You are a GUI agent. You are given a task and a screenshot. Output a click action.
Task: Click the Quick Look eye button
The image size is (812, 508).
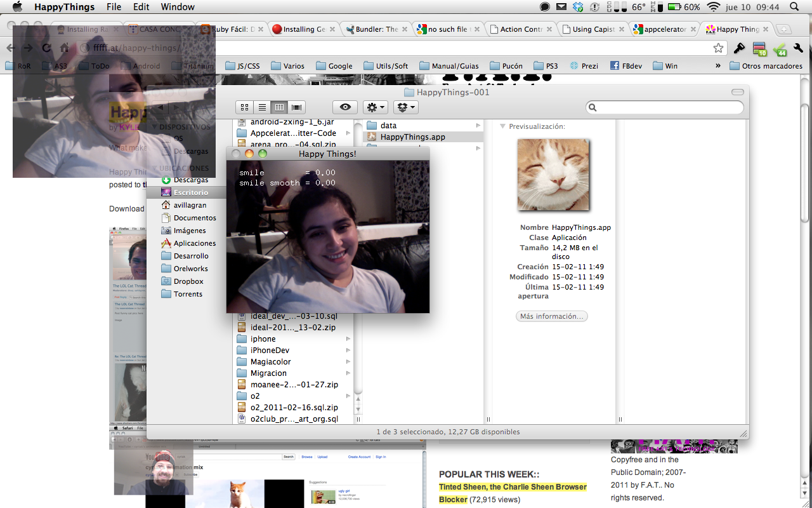pos(345,107)
